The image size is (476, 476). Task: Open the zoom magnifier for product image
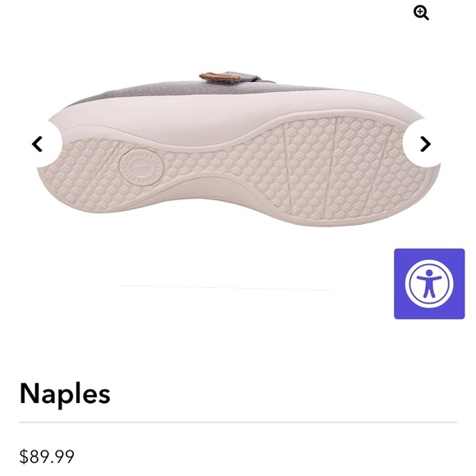tap(421, 13)
